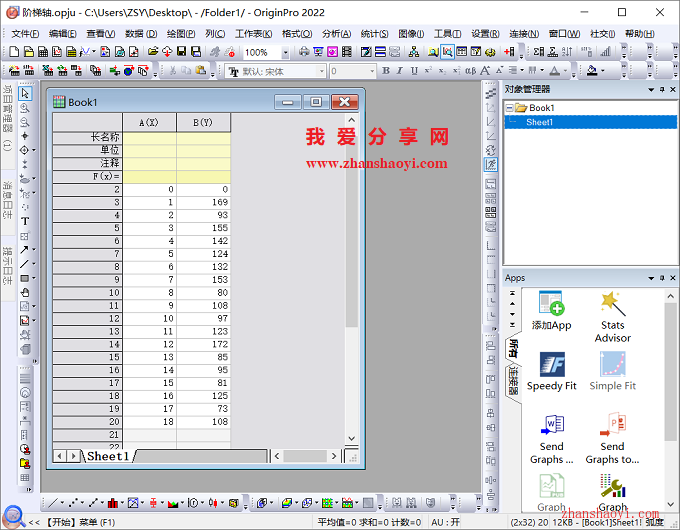Open the 文件(F) menu

click(25, 34)
